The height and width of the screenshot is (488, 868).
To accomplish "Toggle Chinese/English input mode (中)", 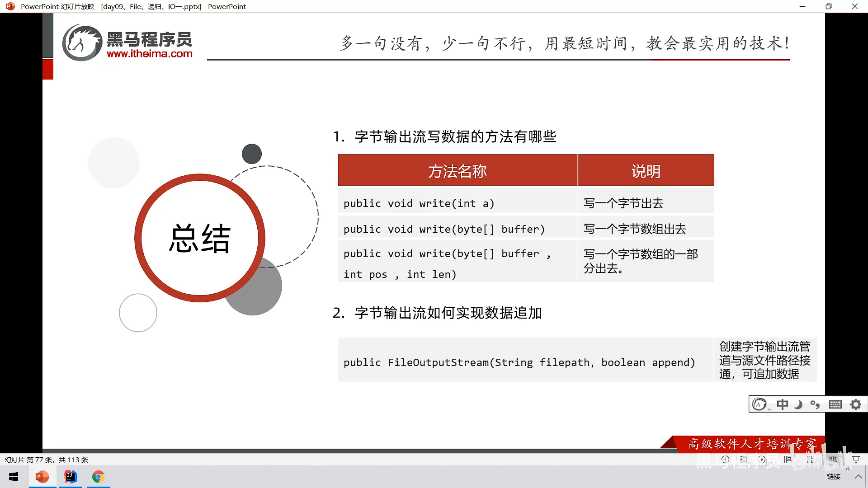I will point(782,404).
